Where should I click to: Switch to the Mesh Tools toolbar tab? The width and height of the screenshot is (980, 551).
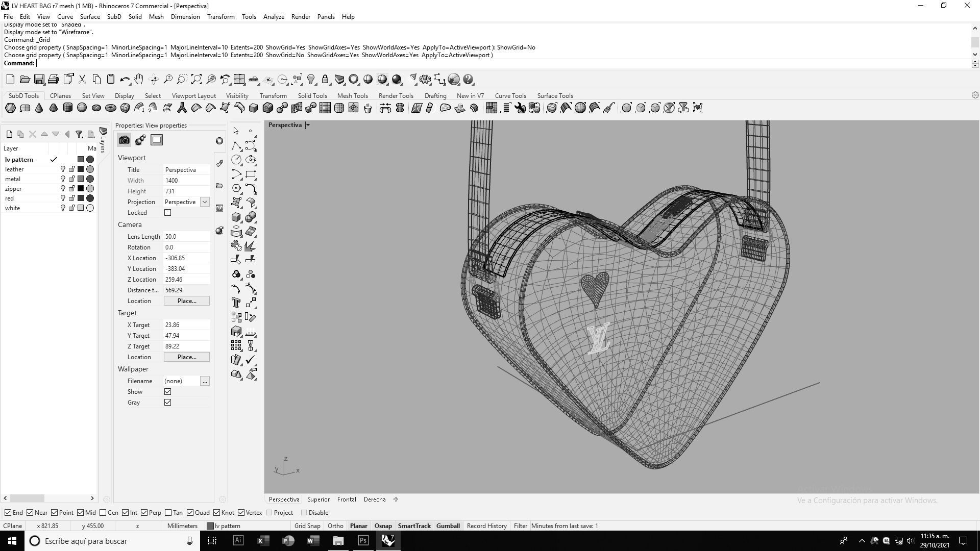point(352,96)
